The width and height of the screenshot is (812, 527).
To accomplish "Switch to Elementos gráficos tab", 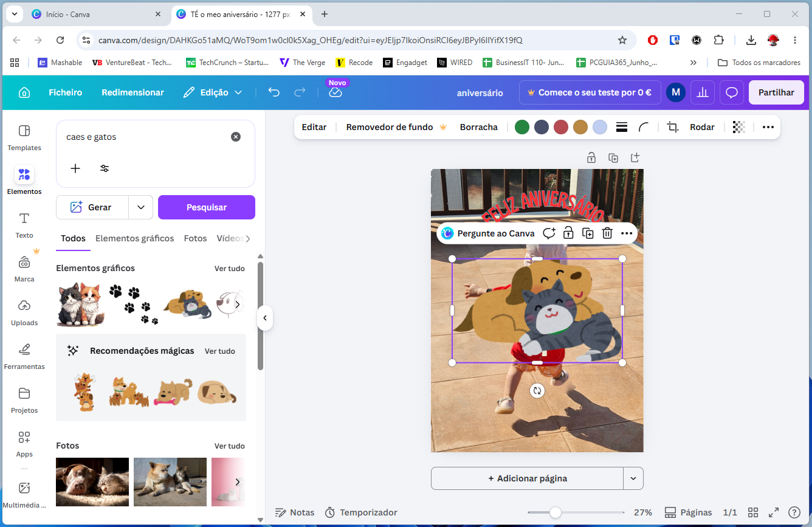I will click(x=135, y=238).
